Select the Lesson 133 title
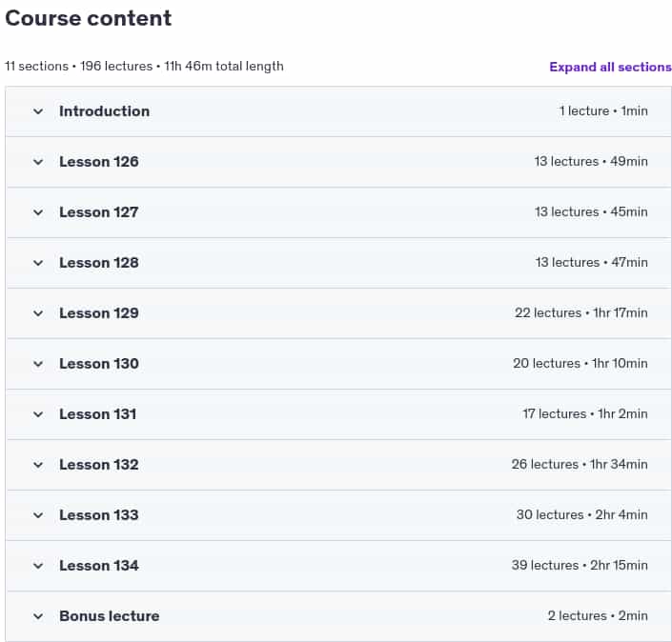 98,515
